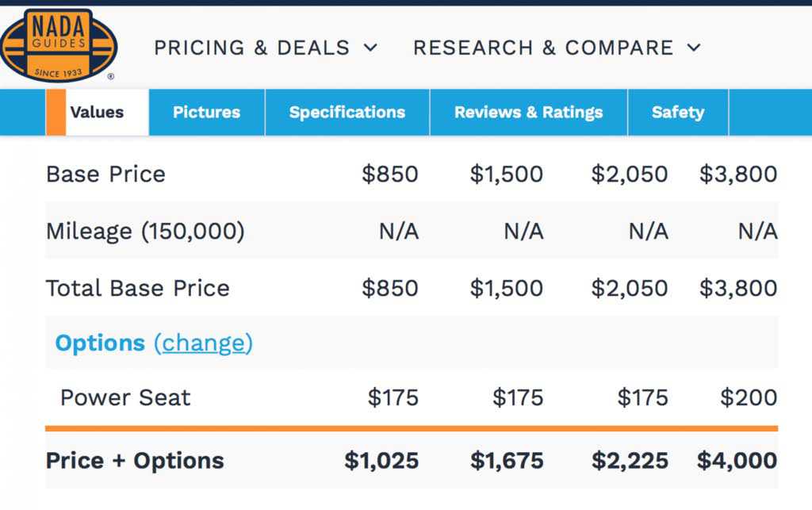Screen dimensions: 812x510
Task: Click the Pricing & Deals chevron arrow
Action: coord(370,48)
